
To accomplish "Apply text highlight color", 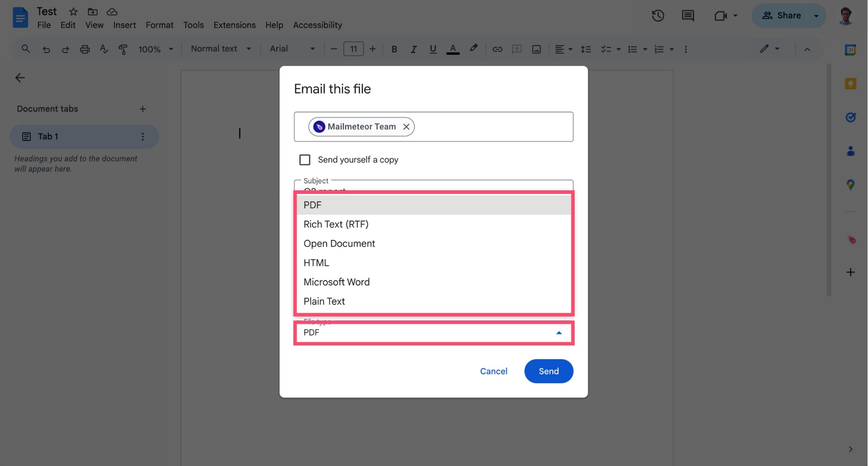I will [x=474, y=49].
